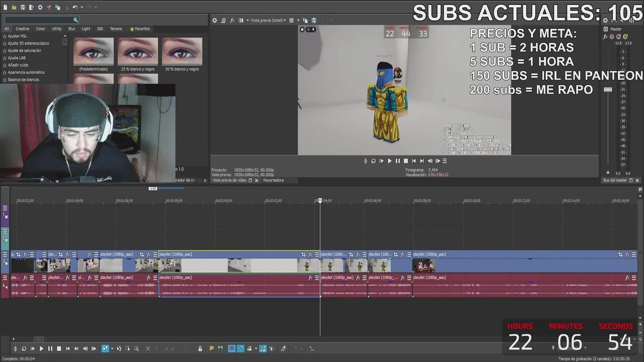
Task: Click the Copy icon in top toolbar
Action: pos(57,7)
